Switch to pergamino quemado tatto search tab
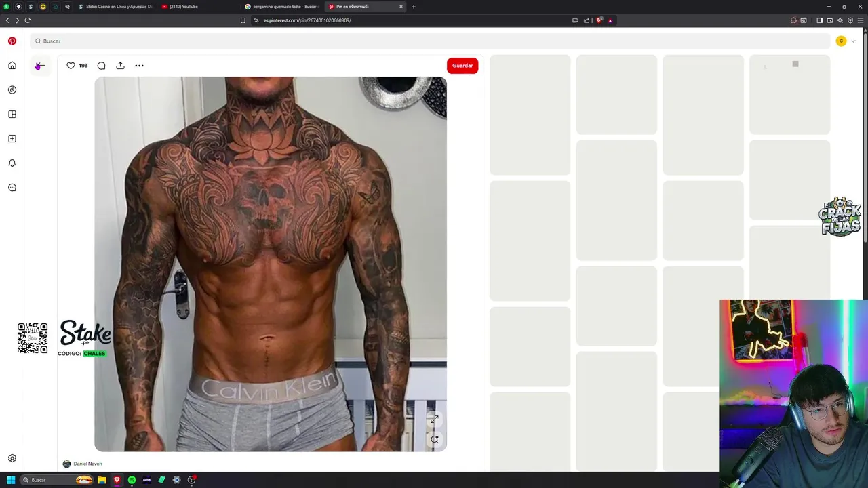The height and width of the screenshot is (488, 868). tap(281, 7)
